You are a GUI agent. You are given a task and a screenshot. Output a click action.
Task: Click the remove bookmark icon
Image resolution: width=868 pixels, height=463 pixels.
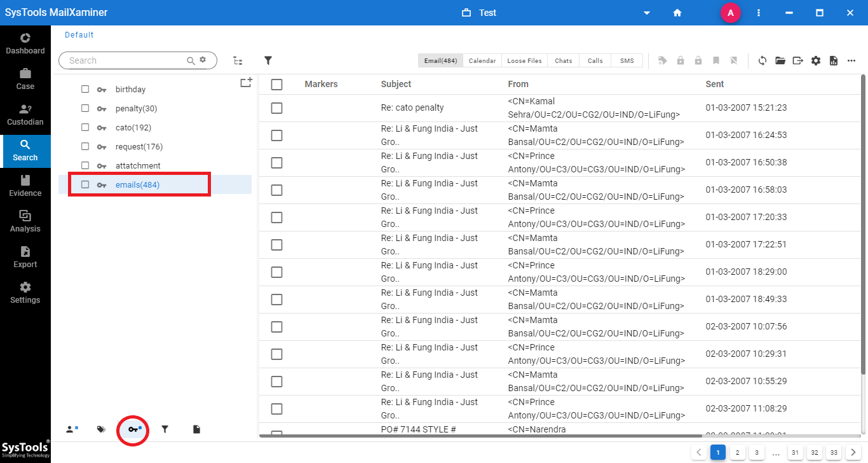pos(733,60)
